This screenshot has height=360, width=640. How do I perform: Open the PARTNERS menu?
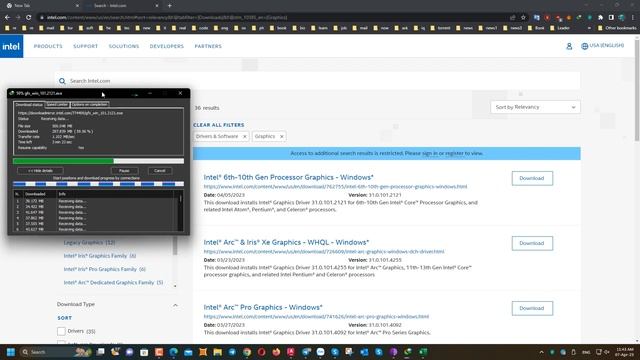click(208, 46)
